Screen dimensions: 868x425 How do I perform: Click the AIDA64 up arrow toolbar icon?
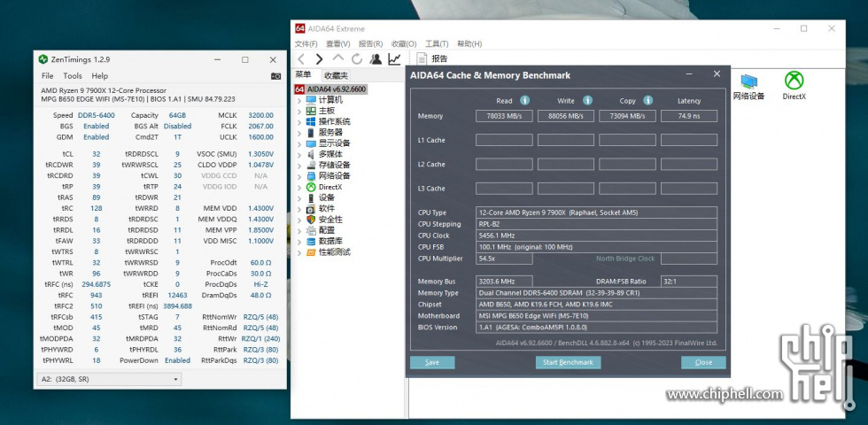pos(338,58)
